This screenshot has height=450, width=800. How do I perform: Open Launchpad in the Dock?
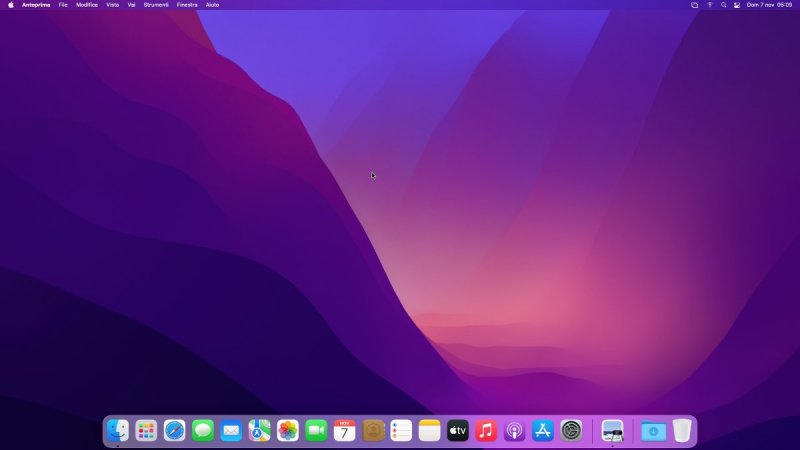click(x=146, y=431)
